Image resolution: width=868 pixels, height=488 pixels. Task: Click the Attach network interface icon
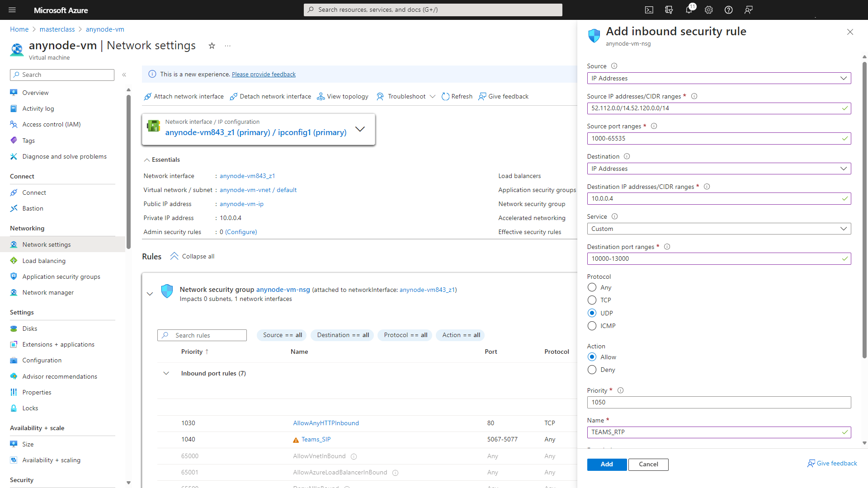click(x=147, y=96)
